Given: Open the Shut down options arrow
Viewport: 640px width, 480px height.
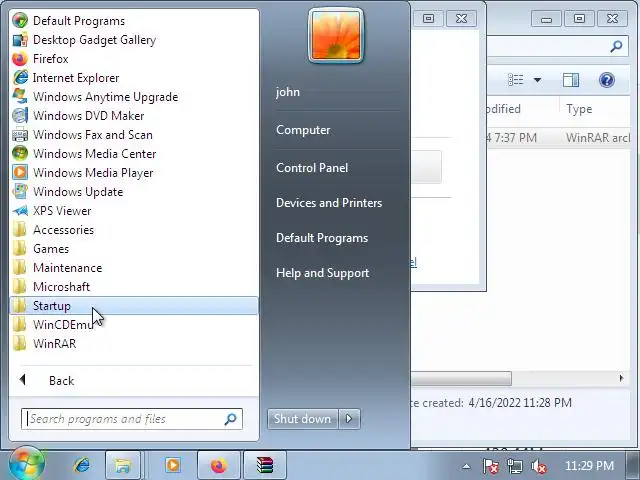Looking at the screenshot, I should (349, 419).
